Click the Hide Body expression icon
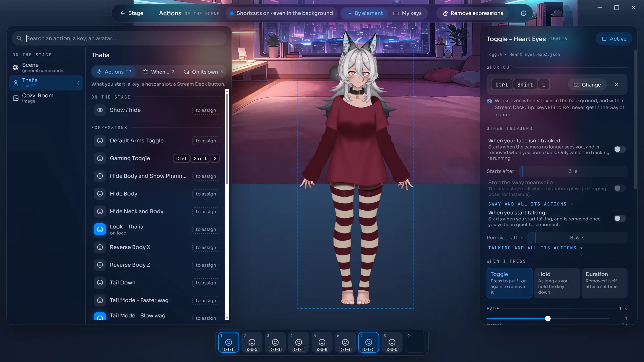Screen dimensions: 644x362 coord(100,194)
